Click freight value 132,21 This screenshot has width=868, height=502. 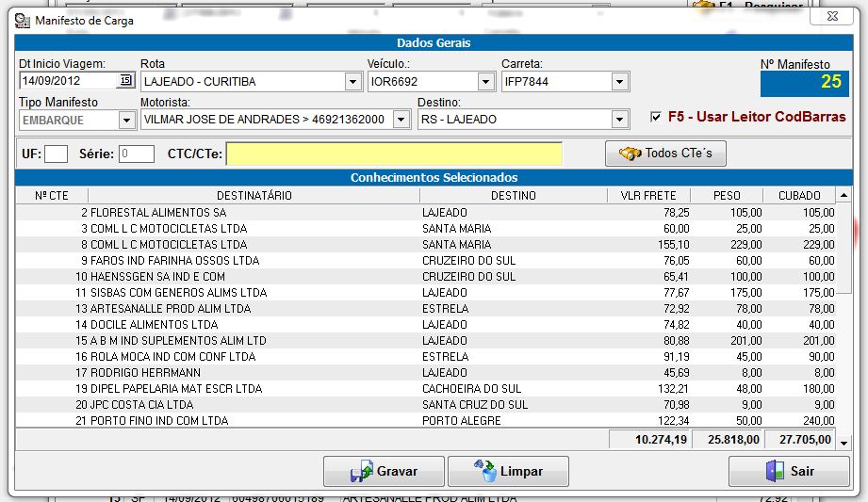(674, 389)
